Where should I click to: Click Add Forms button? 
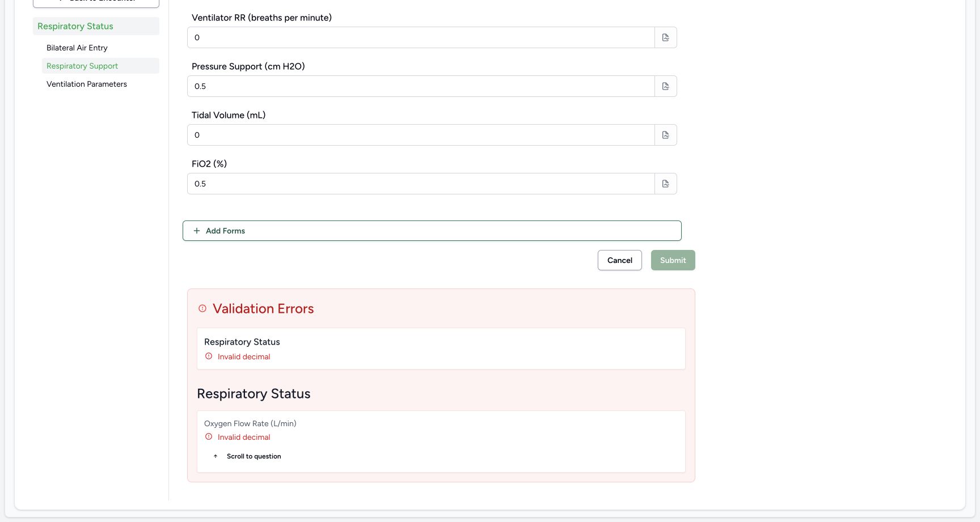tap(432, 231)
